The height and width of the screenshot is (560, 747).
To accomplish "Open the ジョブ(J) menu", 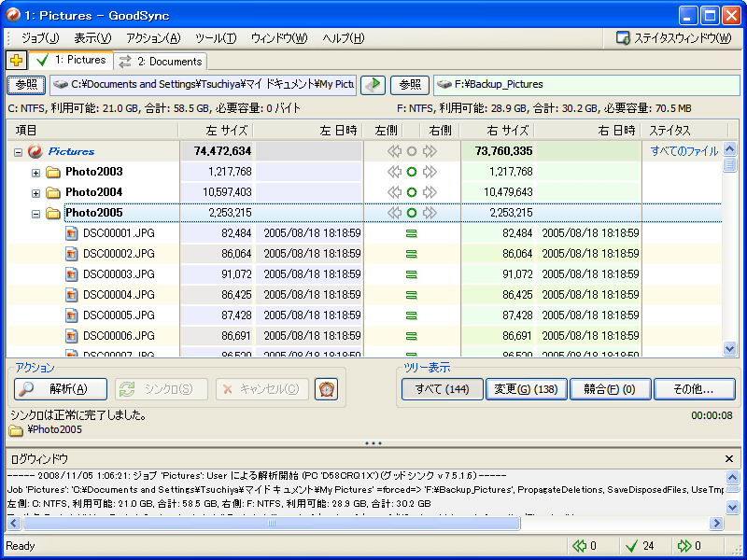I will point(40,38).
